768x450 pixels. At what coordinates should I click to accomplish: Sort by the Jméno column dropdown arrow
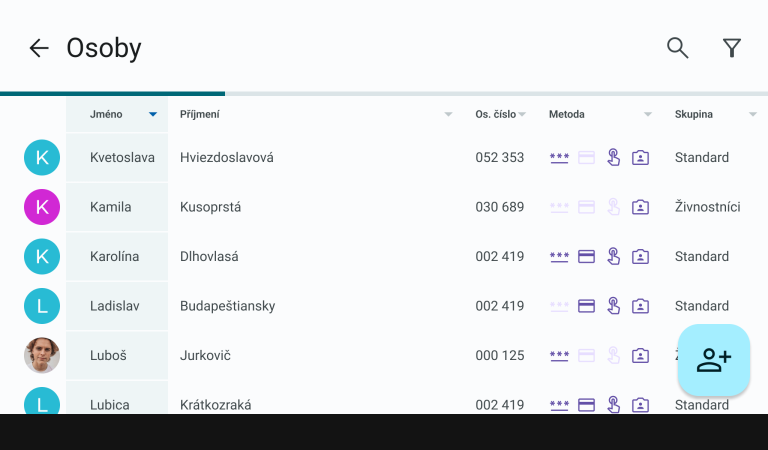153,115
